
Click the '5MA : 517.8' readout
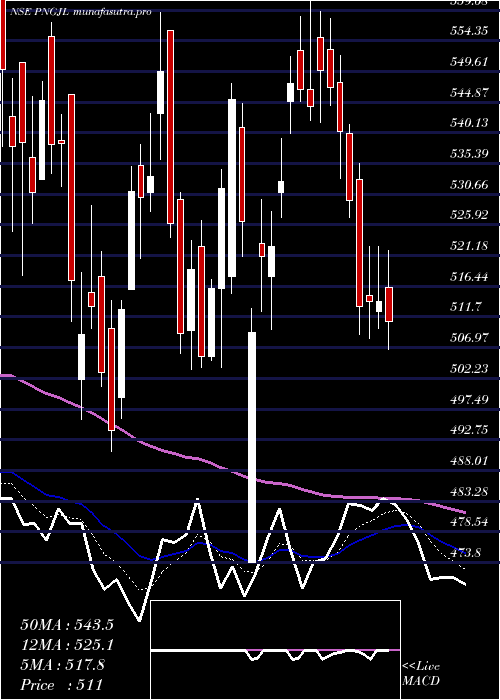(63, 665)
